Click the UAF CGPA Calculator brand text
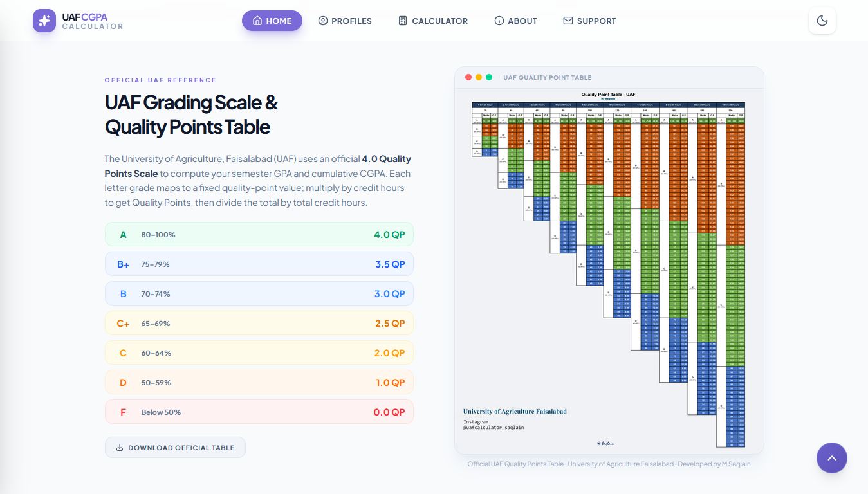Screen dimensions: 868x494 [92, 21]
